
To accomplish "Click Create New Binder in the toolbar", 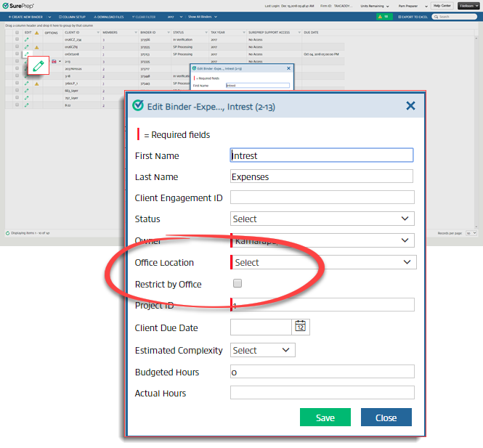I will (x=27, y=16).
